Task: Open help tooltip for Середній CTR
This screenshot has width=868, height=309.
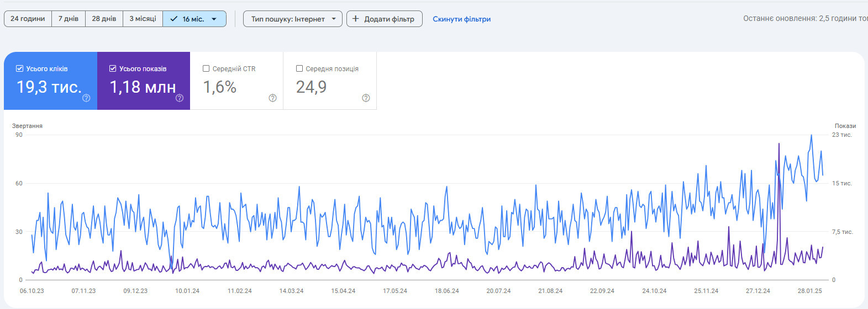Action: [x=272, y=98]
